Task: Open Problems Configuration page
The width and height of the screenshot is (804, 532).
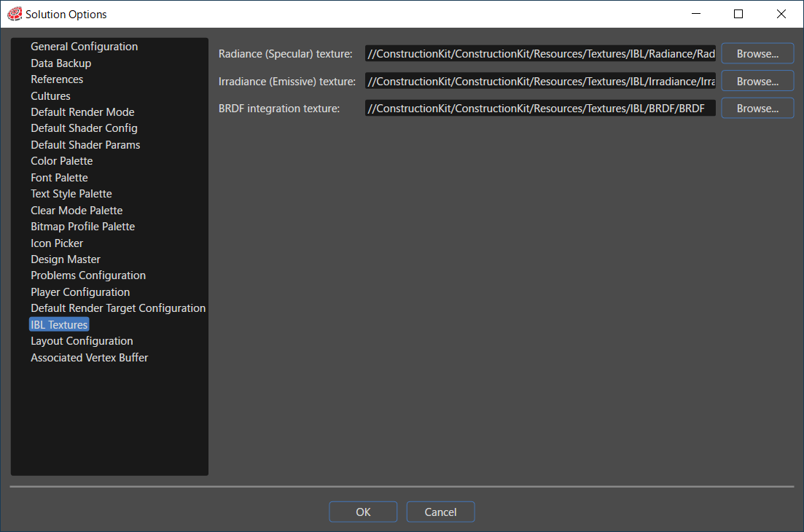Action: pos(88,275)
